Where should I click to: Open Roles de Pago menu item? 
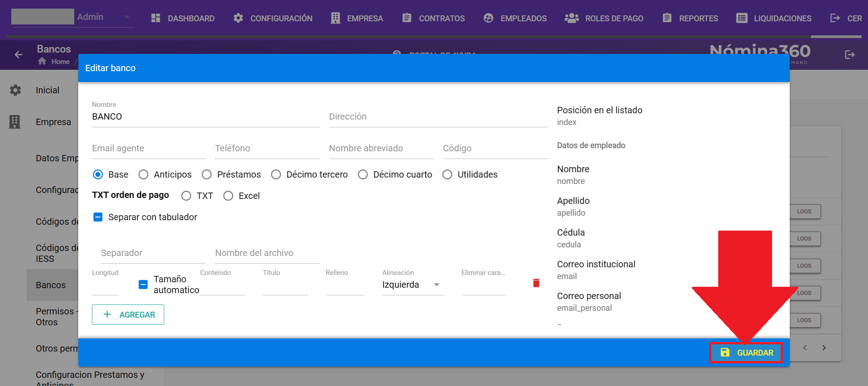pos(604,18)
